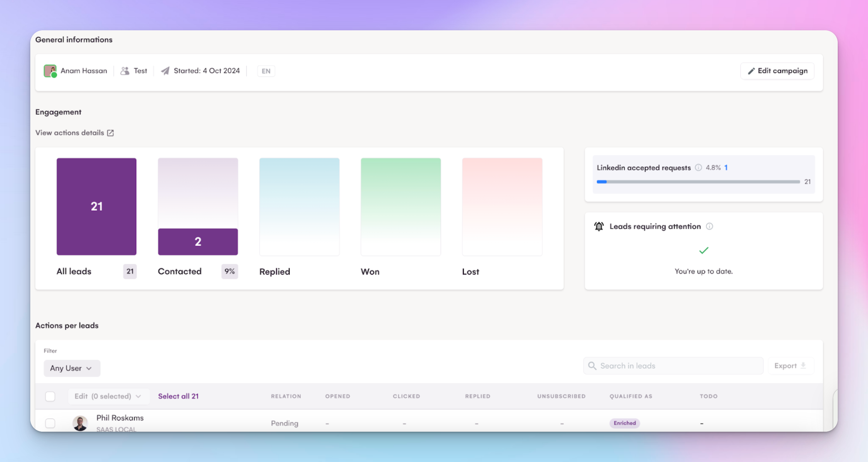Open the Any User filter dropdown
The width and height of the screenshot is (868, 462).
(72, 368)
